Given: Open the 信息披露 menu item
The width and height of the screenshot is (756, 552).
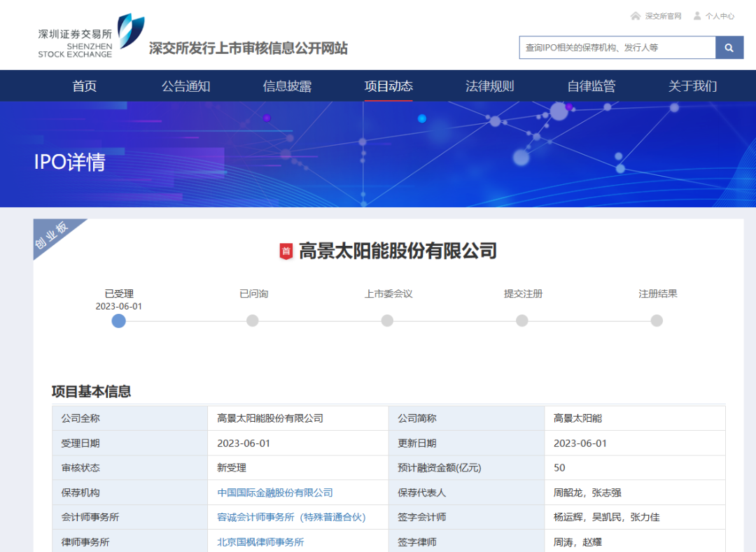Looking at the screenshot, I should 287,86.
